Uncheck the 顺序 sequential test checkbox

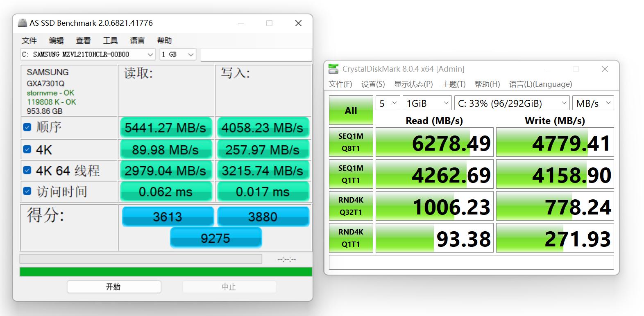point(27,127)
